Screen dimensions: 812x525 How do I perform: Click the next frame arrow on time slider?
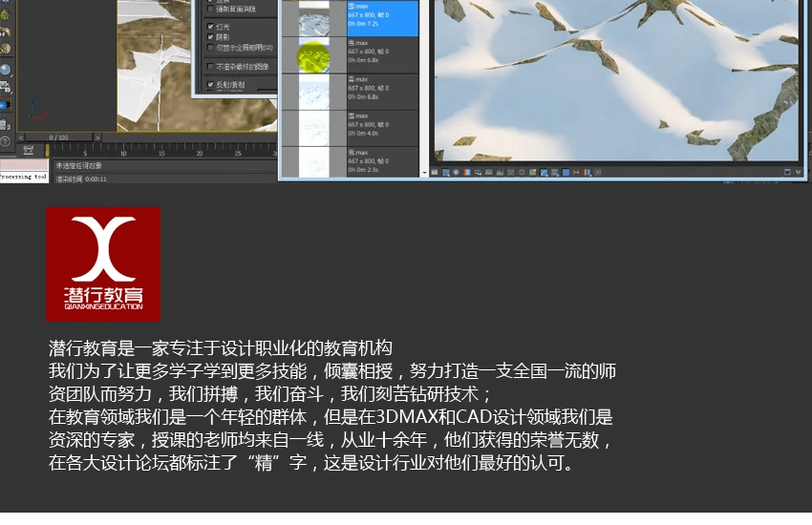pyautogui.click(x=97, y=137)
